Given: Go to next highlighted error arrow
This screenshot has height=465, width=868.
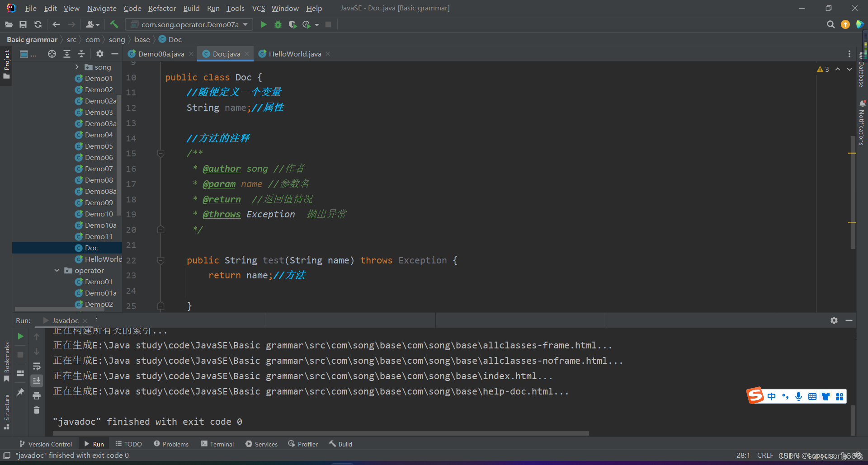Looking at the screenshot, I should (849, 69).
